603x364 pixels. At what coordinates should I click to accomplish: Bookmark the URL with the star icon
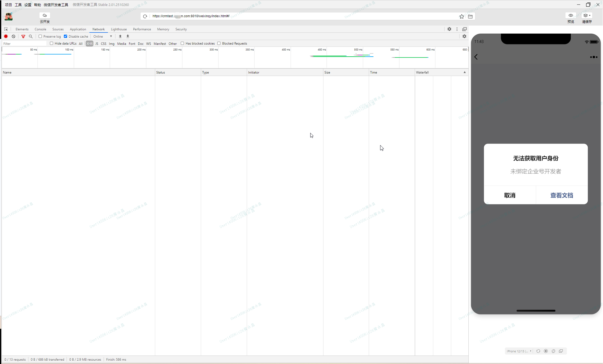click(x=462, y=16)
